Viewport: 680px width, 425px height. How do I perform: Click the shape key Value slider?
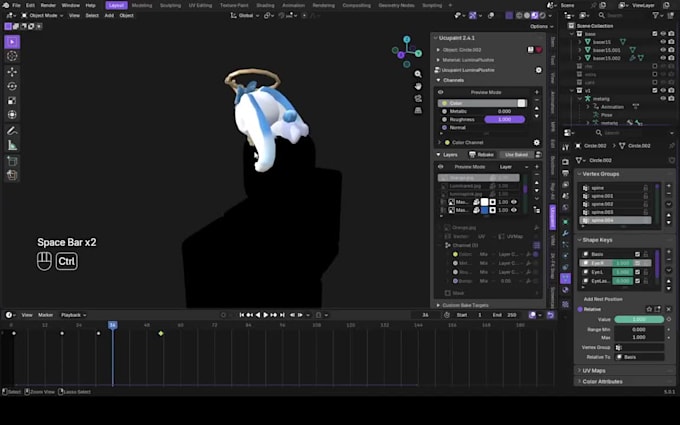639,319
